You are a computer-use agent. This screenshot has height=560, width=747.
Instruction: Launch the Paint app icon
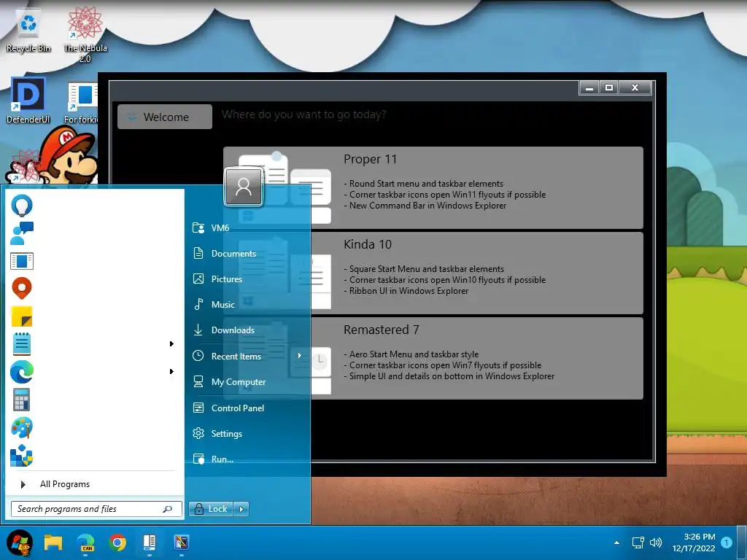22,427
